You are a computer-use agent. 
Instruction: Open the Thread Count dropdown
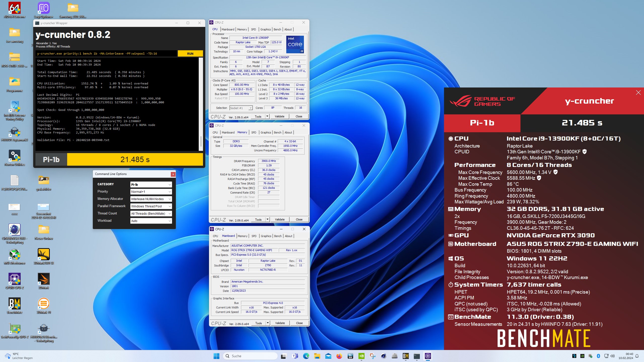click(151, 214)
